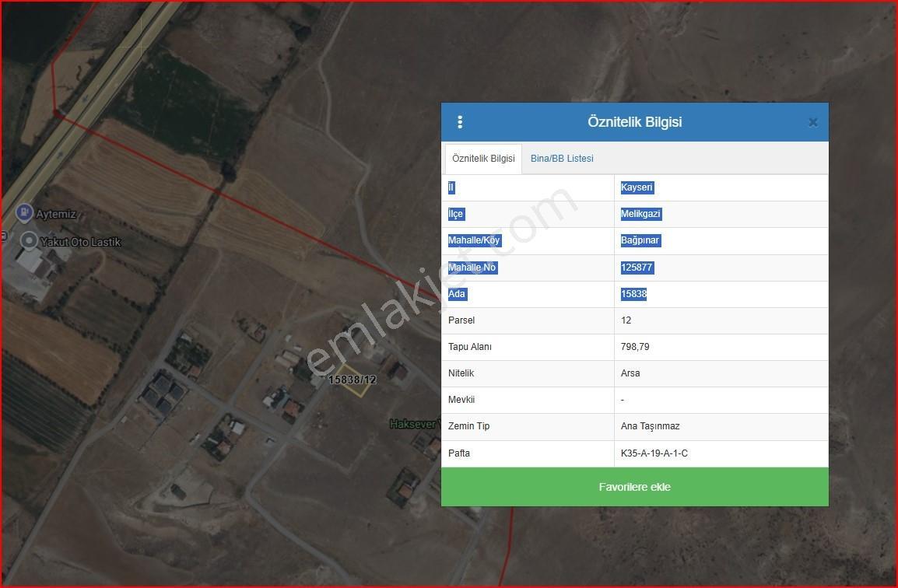
Task: Click the Favorilere ekle button
Action: pos(634,487)
